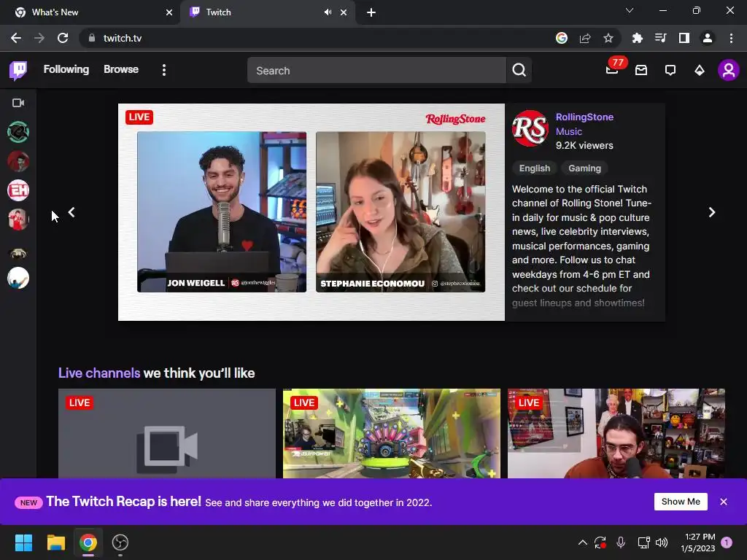The width and height of the screenshot is (747, 560).
Task: Focus the Twitch Search field
Action: 376,71
